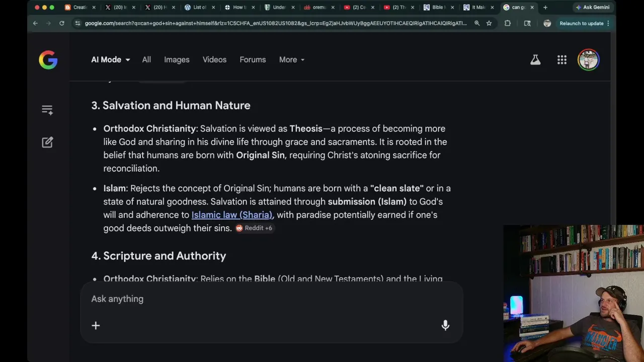Expand the AI Mode dropdown

(110, 60)
